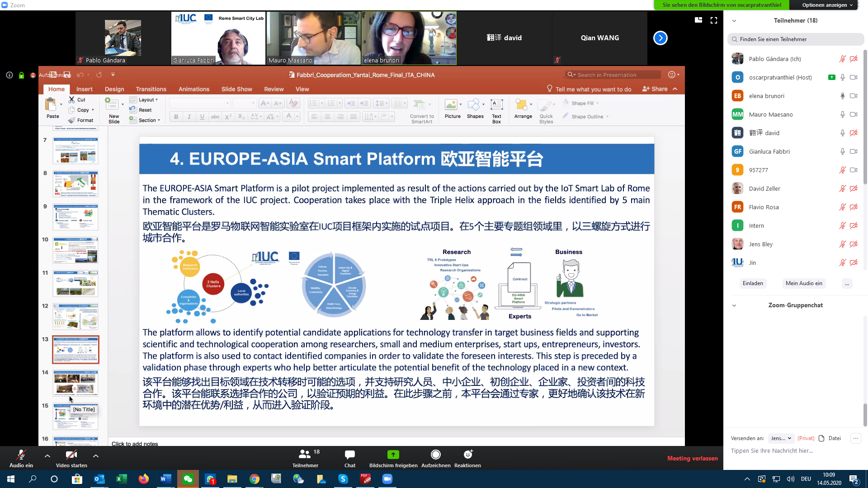
Task: Open the Versenden an recipient dropdown
Action: pyautogui.click(x=781, y=438)
